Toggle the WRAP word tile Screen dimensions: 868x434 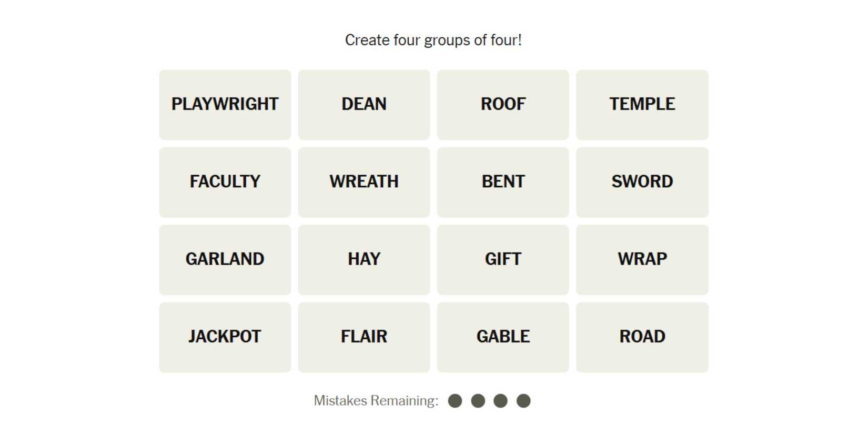click(642, 259)
